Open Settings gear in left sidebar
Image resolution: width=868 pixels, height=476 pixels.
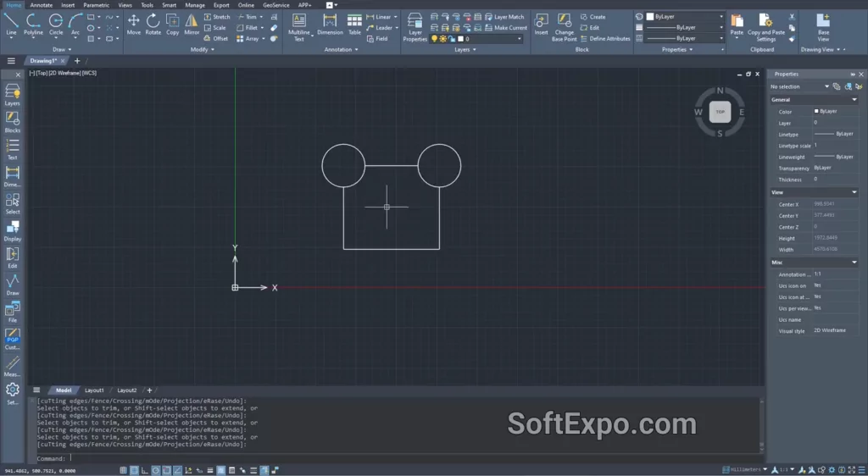pos(12,394)
